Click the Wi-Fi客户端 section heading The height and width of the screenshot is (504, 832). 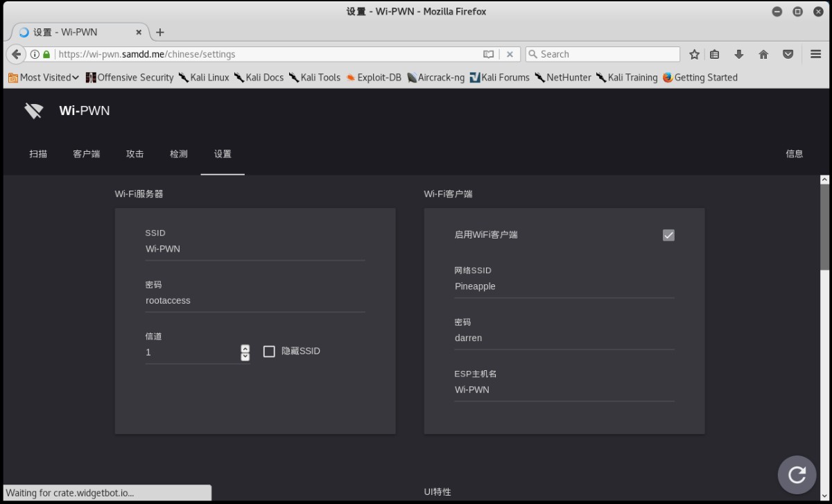pyautogui.click(x=449, y=194)
